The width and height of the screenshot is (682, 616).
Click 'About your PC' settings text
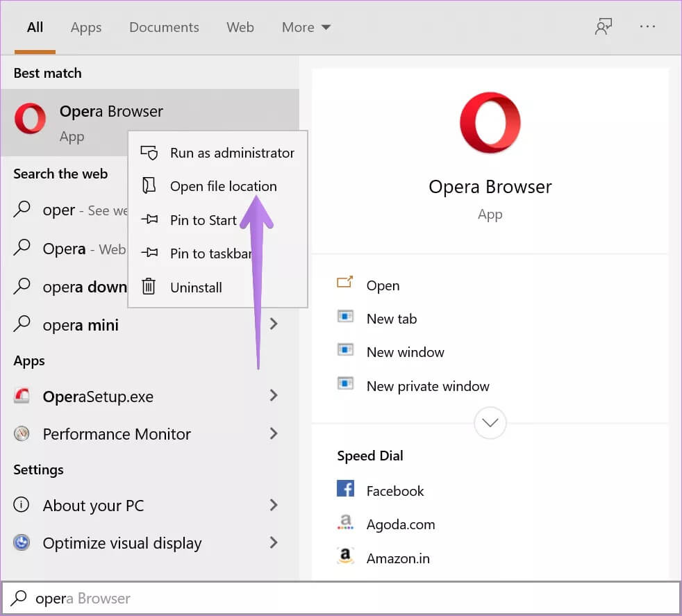93,506
